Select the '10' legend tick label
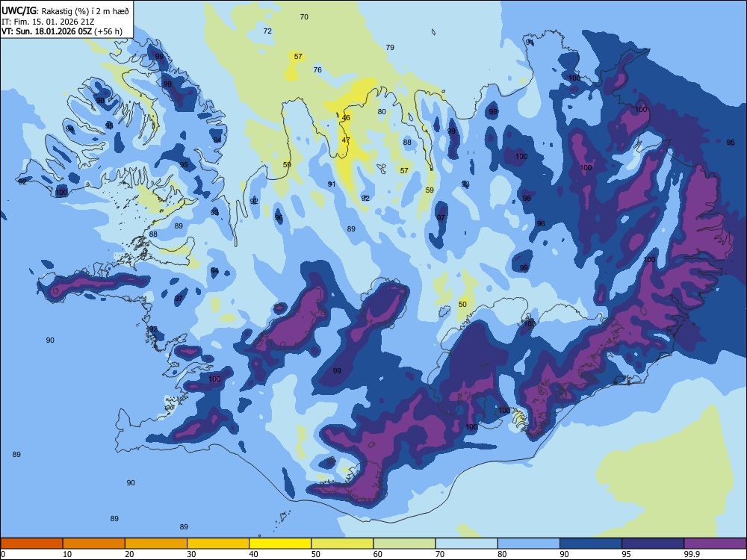 [x=67, y=554]
